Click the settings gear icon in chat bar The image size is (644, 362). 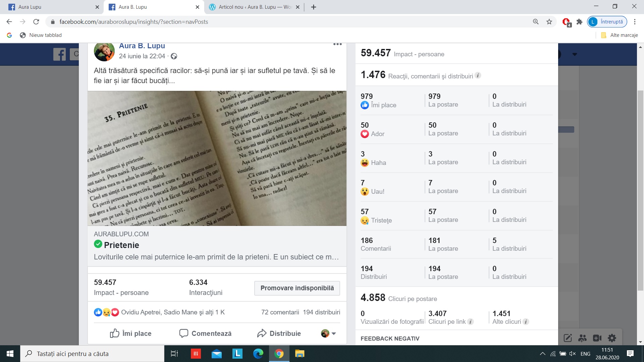tap(612, 338)
